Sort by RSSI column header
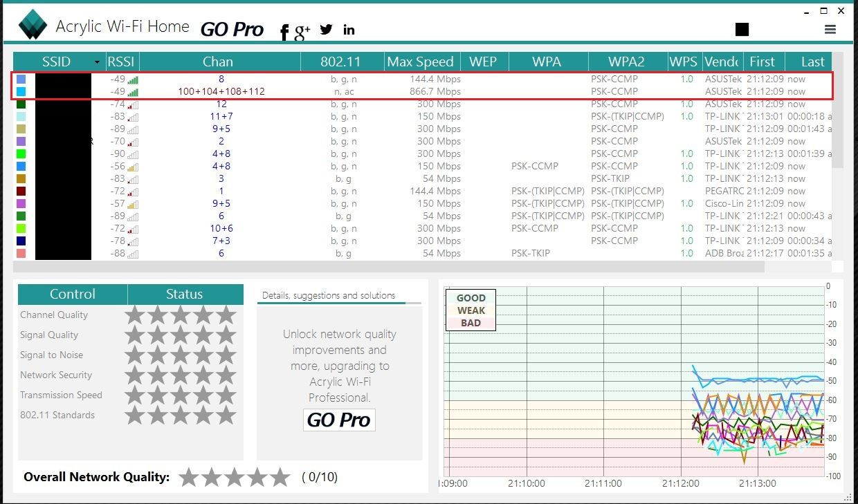This screenshot has width=858, height=504. coord(121,62)
